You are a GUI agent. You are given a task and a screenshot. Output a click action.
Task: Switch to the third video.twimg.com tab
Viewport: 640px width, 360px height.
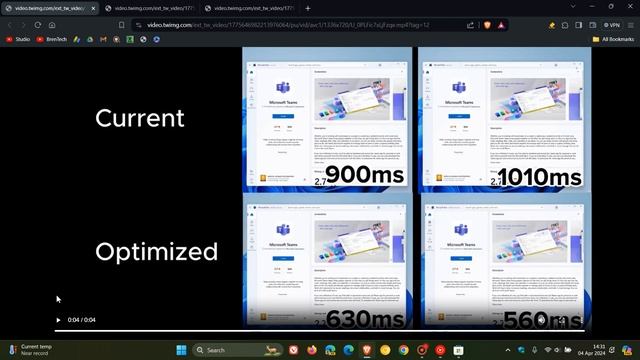tap(249, 8)
